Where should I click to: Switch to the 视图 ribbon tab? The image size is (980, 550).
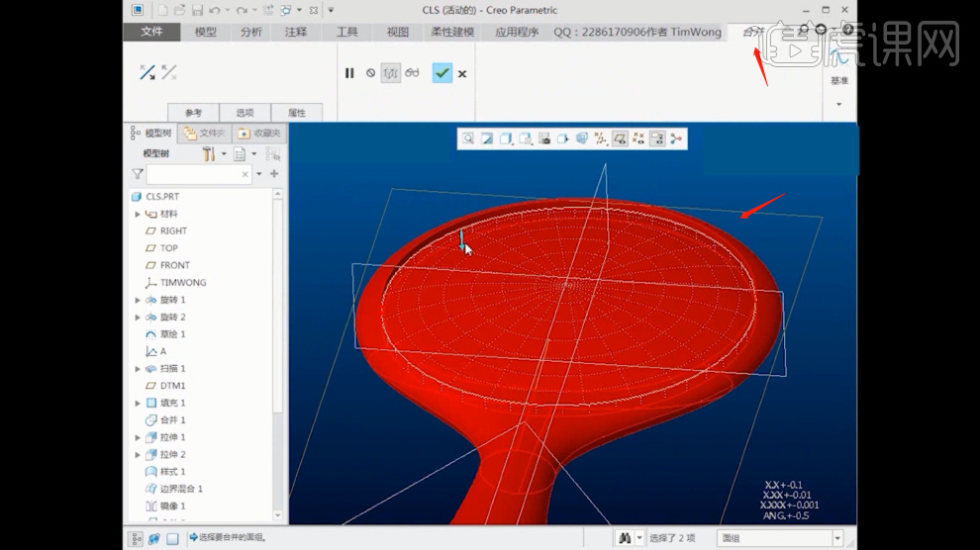pyautogui.click(x=398, y=32)
